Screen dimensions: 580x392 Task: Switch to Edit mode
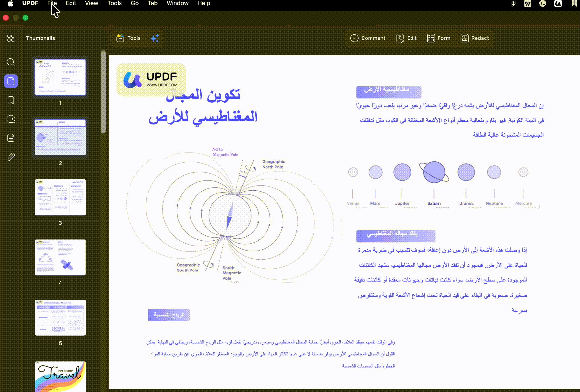(x=407, y=38)
